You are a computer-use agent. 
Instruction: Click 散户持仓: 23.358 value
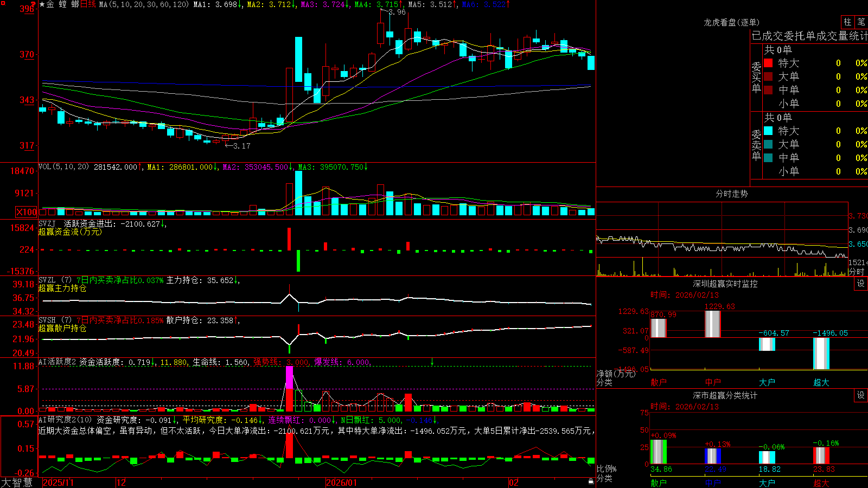pos(203,320)
